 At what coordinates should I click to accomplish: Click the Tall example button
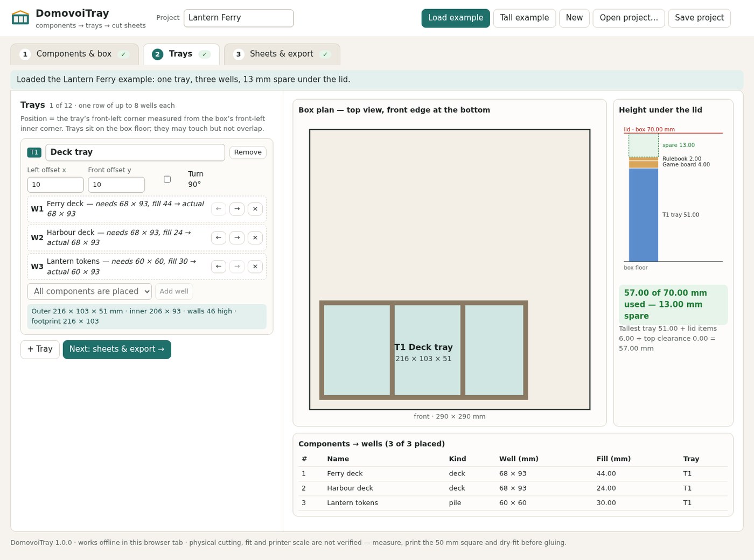click(525, 18)
